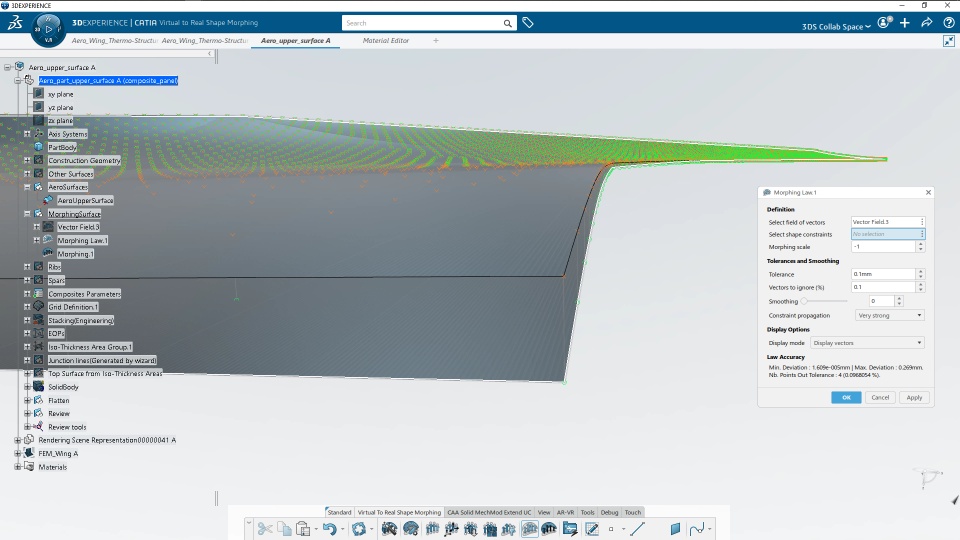The height and width of the screenshot is (540, 960).
Task: Expand the Vector Field.3 node
Action: (37, 227)
